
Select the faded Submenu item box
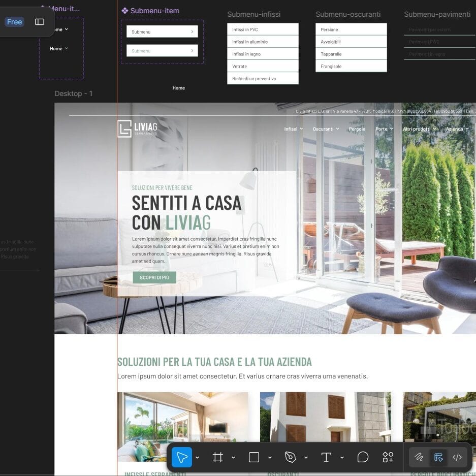[x=162, y=51]
